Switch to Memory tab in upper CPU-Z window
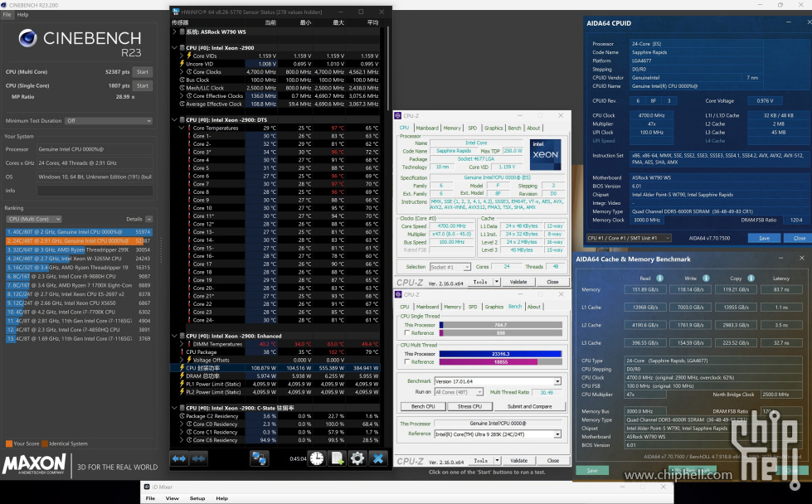The image size is (812, 504). (x=452, y=128)
